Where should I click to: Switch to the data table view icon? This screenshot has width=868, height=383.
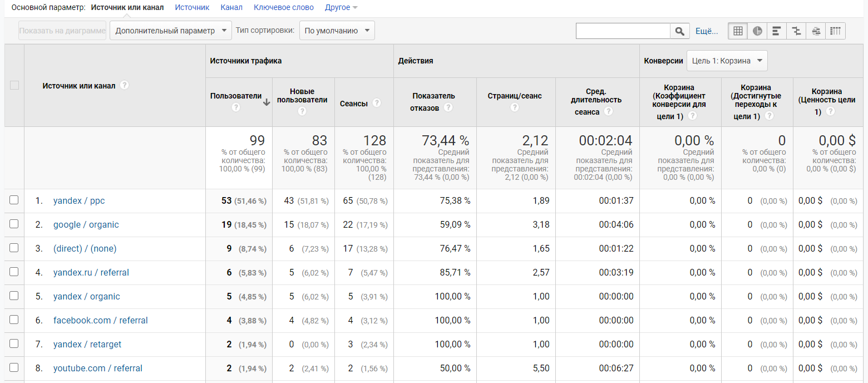(738, 31)
